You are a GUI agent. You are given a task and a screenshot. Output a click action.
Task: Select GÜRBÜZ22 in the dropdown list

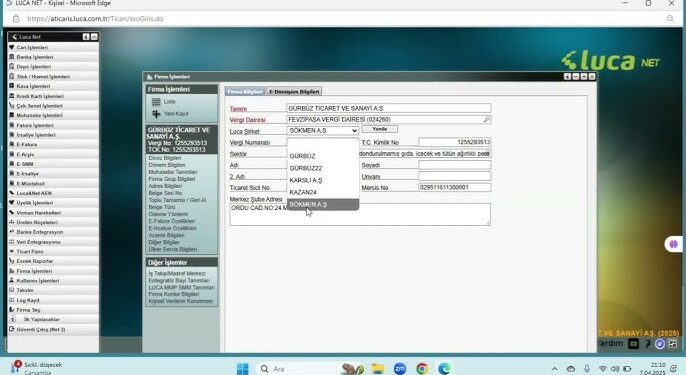(323, 168)
